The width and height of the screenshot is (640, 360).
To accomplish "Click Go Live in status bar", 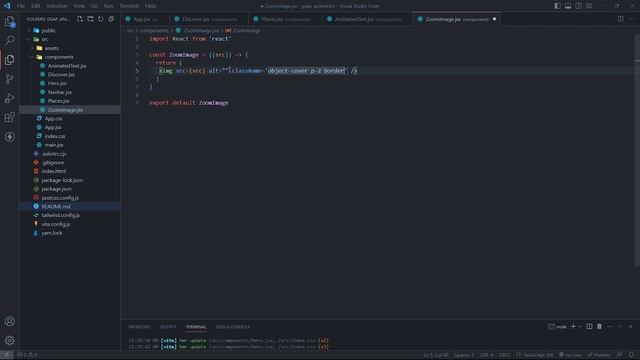I will (570, 355).
